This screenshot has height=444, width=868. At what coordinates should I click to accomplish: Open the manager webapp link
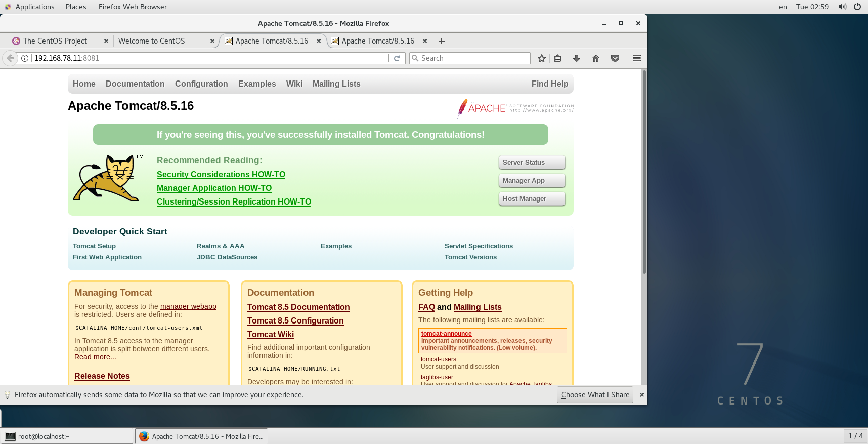pos(188,306)
